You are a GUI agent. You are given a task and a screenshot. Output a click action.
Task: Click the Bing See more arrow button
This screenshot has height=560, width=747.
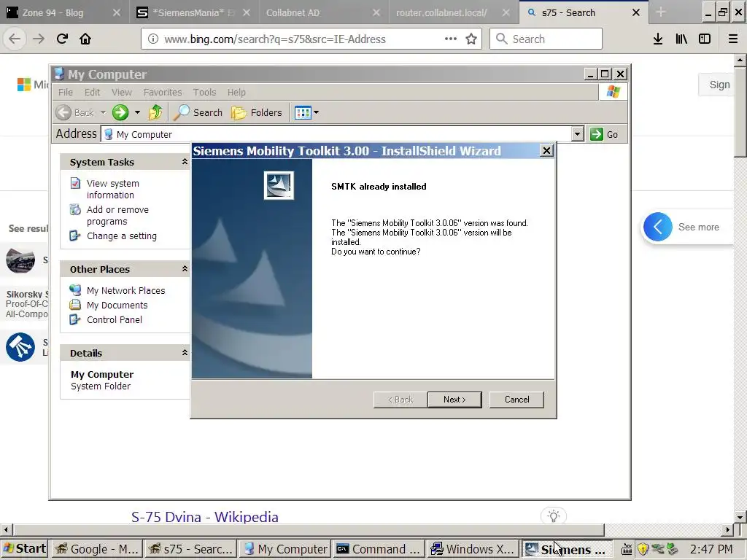click(657, 227)
